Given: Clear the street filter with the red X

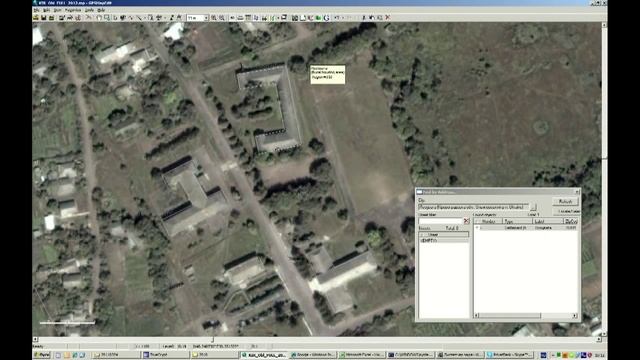Looking at the screenshot, I should point(467,221).
